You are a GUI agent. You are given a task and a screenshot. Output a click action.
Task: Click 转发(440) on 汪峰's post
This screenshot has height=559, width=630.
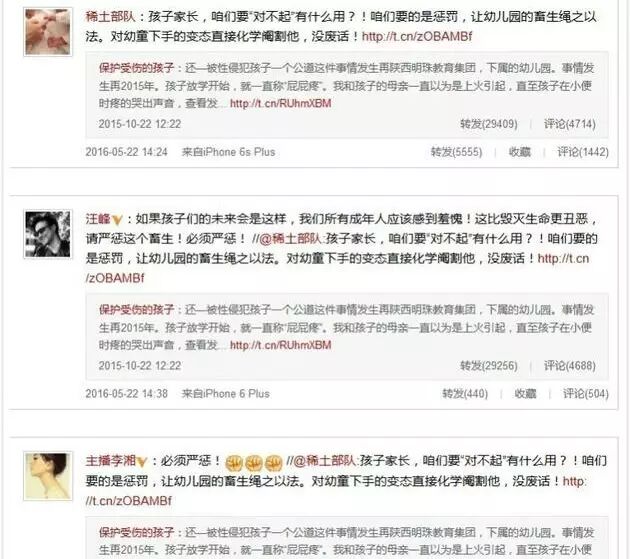(465, 393)
